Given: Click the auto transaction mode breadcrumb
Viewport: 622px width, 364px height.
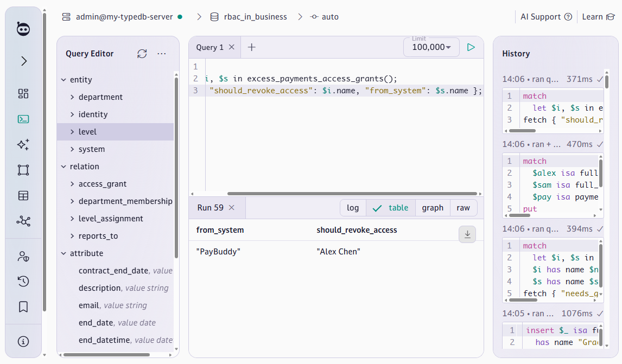Looking at the screenshot, I should (330, 17).
